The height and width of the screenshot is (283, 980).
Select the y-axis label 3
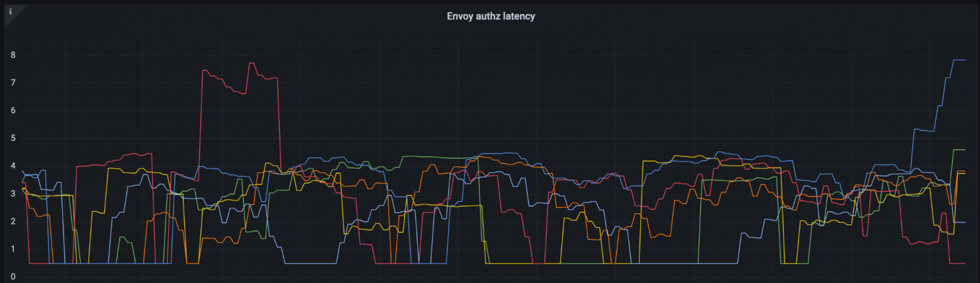tap(13, 194)
